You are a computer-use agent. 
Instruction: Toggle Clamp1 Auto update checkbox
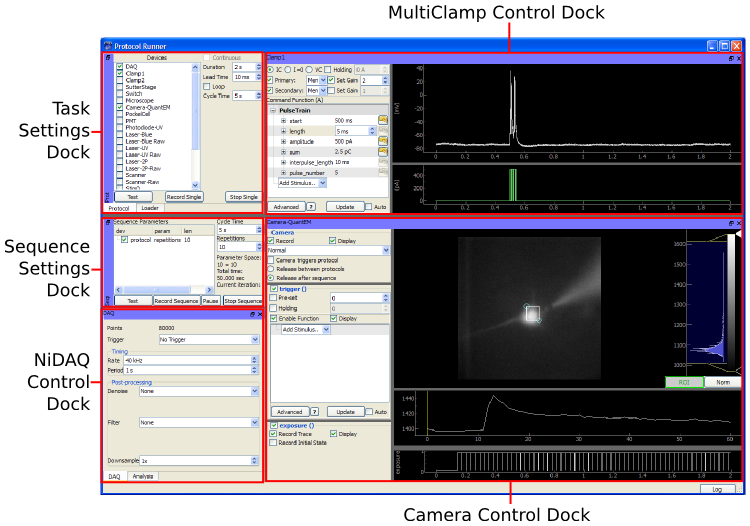(368, 207)
